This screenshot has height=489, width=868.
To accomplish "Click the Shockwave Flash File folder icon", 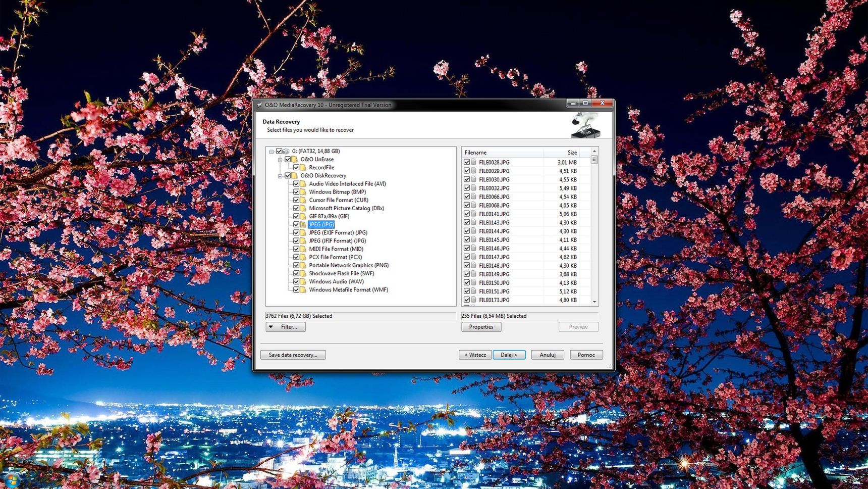I will click(x=303, y=273).
